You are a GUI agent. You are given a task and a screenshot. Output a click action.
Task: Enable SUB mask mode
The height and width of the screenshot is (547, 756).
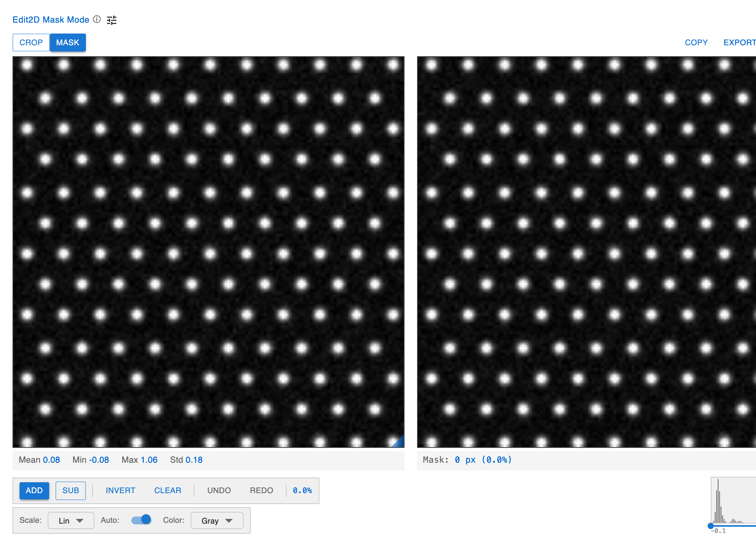[71, 490]
